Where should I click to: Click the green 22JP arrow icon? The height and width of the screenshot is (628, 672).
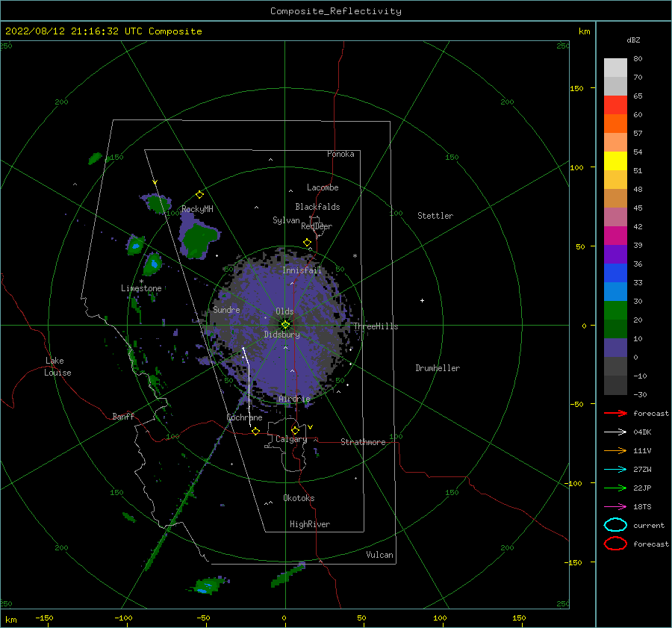click(615, 488)
